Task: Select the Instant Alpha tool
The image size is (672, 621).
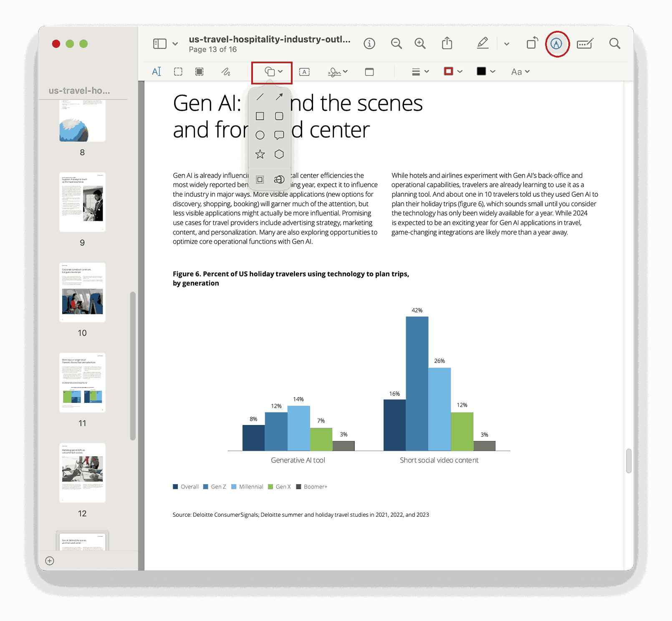Action: coord(199,71)
